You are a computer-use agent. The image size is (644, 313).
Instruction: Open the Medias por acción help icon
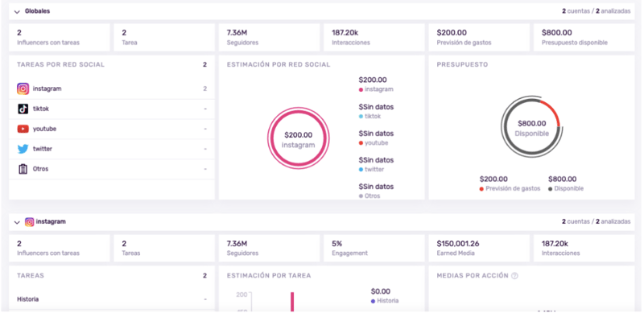tap(514, 276)
